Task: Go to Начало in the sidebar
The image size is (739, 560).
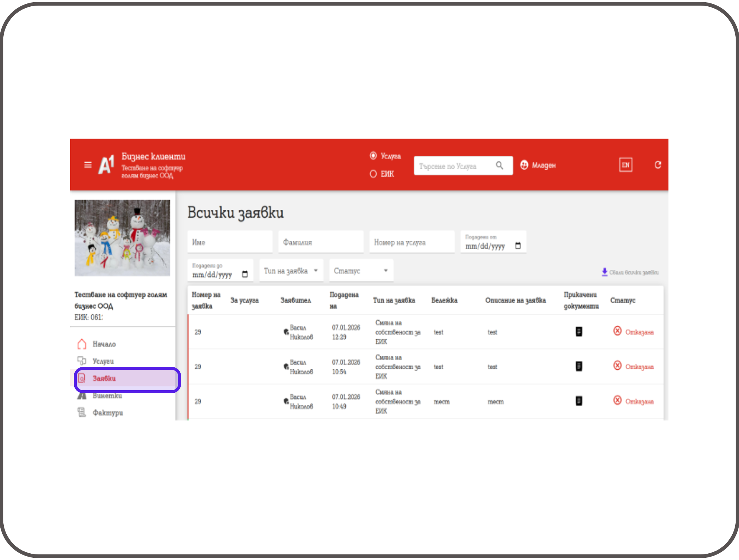Action: 104,344
